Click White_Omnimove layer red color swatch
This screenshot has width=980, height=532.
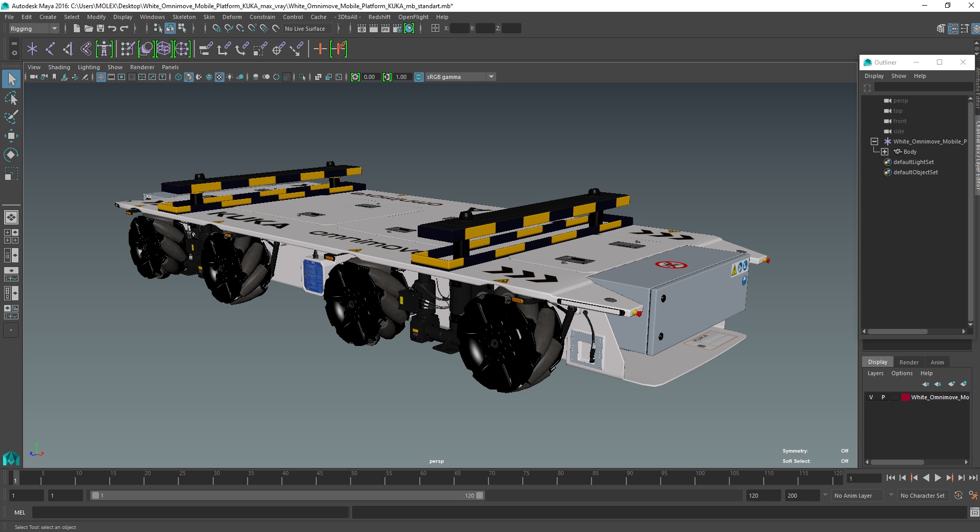pos(905,397)
